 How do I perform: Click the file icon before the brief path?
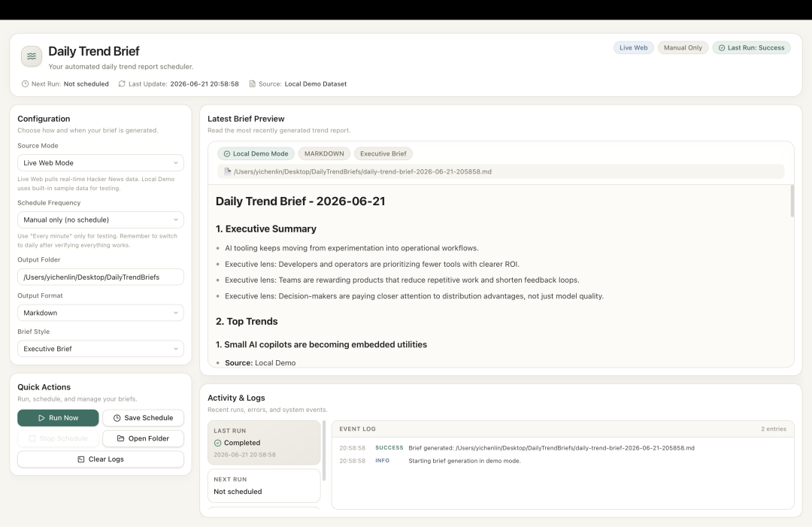click(x=227, y=171)
